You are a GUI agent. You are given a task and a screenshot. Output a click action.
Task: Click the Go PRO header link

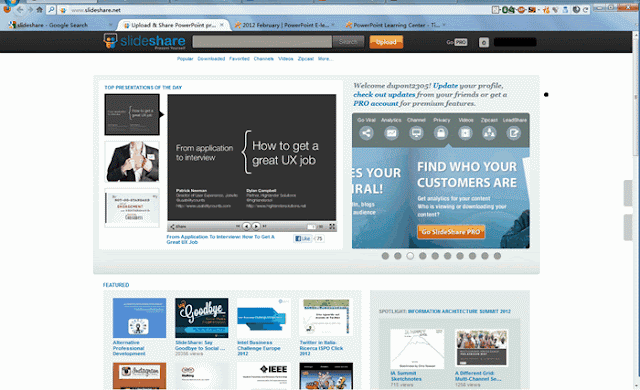coord(457,42)
